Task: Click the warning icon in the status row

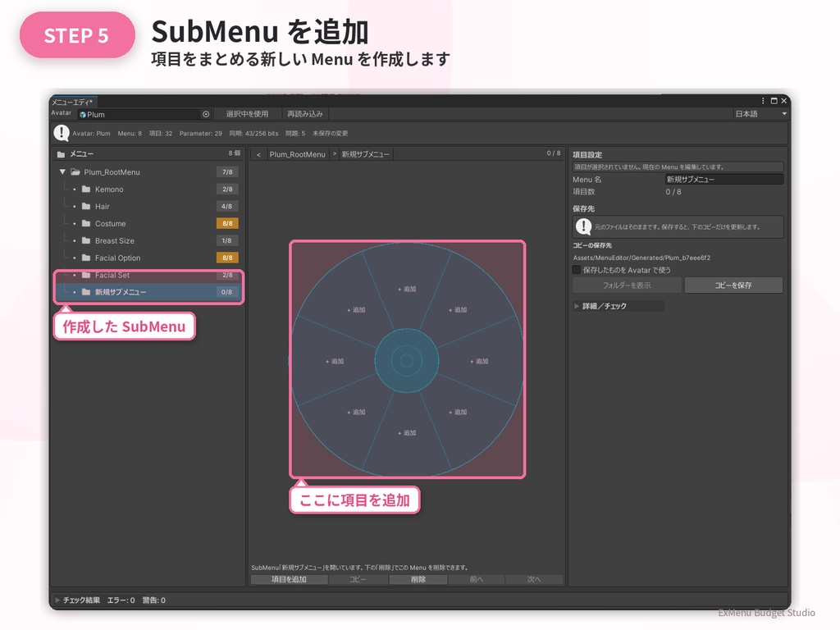Action: [x=62, y=133]
